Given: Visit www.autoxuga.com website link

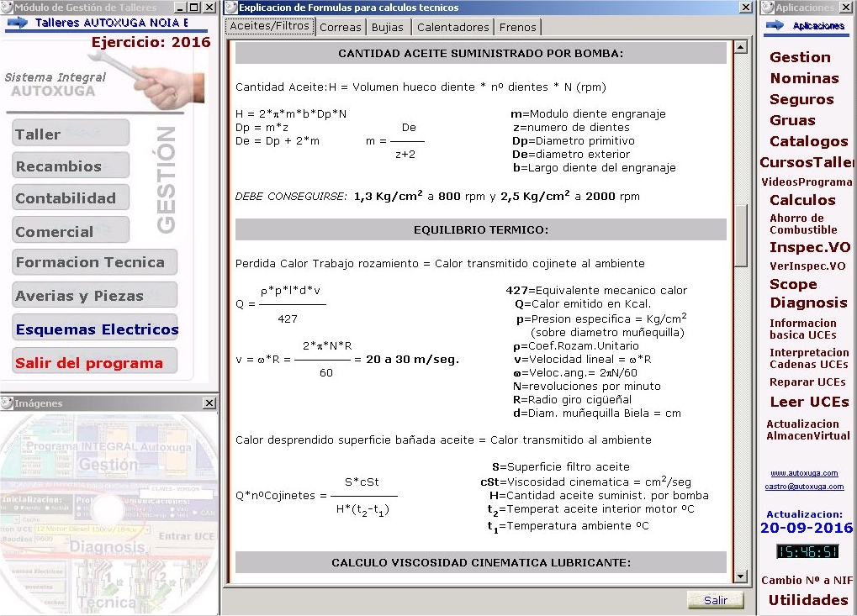Looking at the screenshot, I should (x=804, y=473).
